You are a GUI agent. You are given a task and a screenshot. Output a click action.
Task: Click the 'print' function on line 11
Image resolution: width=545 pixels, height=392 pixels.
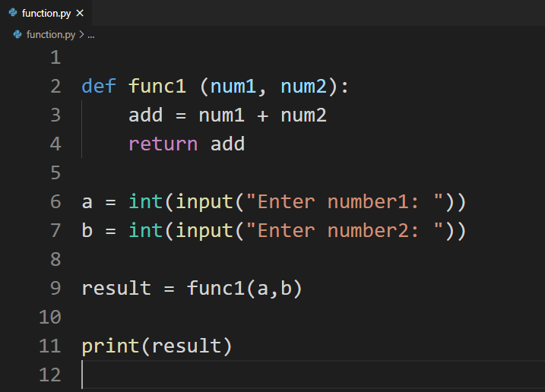point(110,346)
